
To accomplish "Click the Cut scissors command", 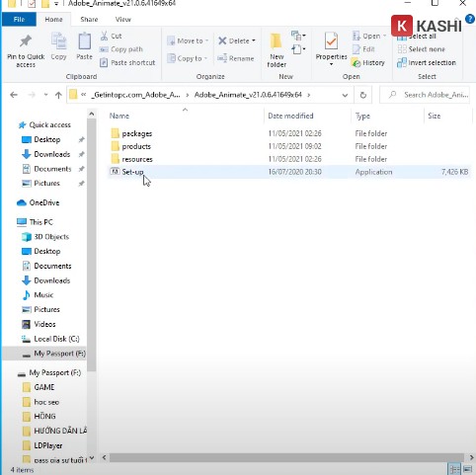I will [111, 36].
